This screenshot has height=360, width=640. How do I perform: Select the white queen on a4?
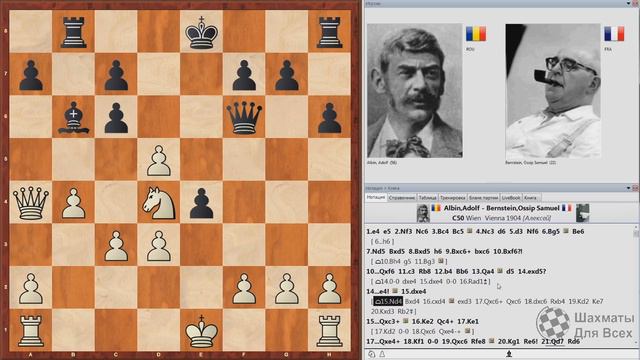(x=31, y=202)
